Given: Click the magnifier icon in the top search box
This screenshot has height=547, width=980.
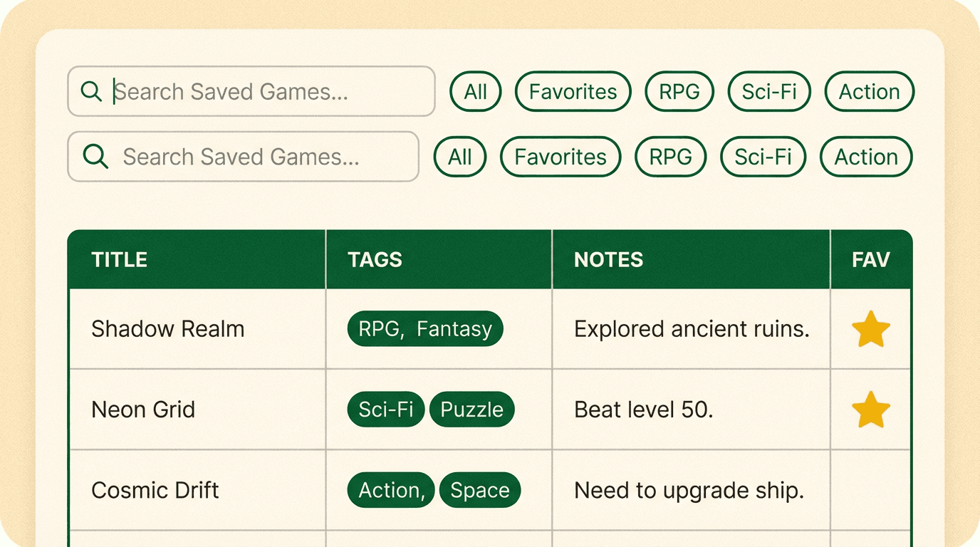Looking at the screenshot, I should point(91,91).
